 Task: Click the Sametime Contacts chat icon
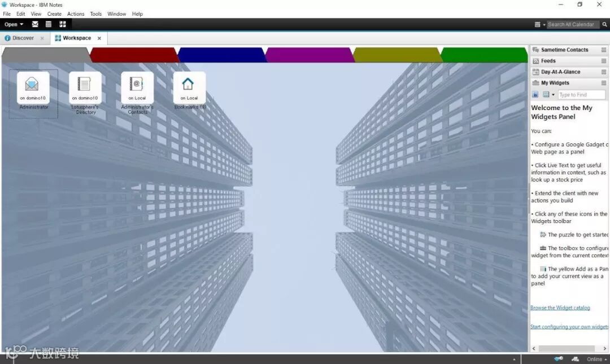point(535,50)
